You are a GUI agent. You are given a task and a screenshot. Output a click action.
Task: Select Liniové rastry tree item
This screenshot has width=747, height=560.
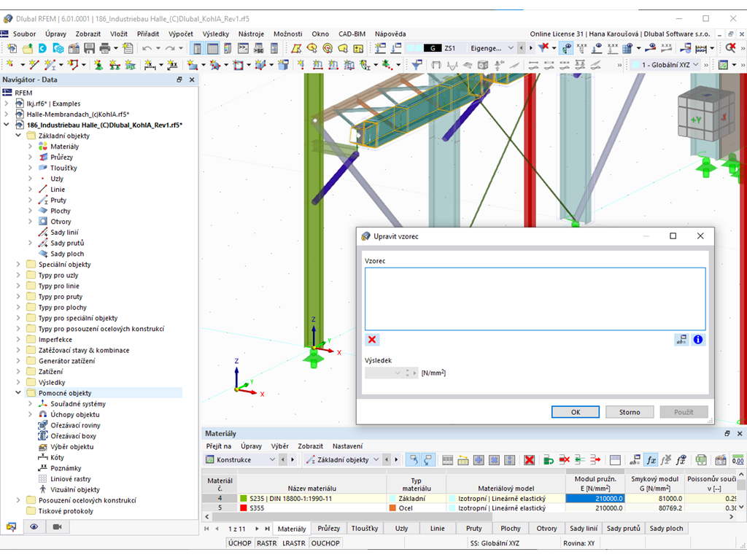tap(71, 479)
